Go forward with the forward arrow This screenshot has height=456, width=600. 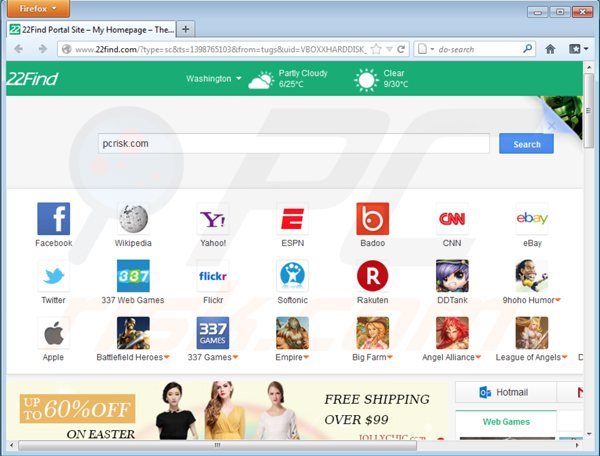(x=42, y=49)
